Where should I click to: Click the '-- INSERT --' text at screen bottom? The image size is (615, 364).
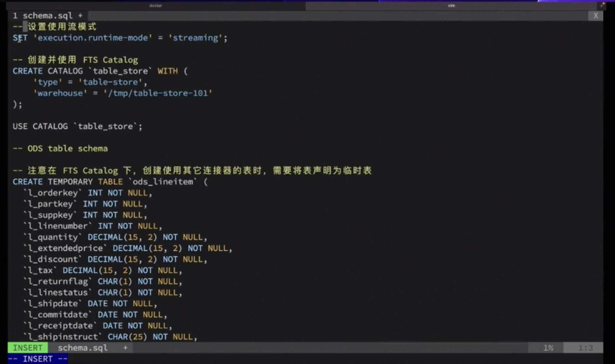pyautogui.click(x=37, y=358)
